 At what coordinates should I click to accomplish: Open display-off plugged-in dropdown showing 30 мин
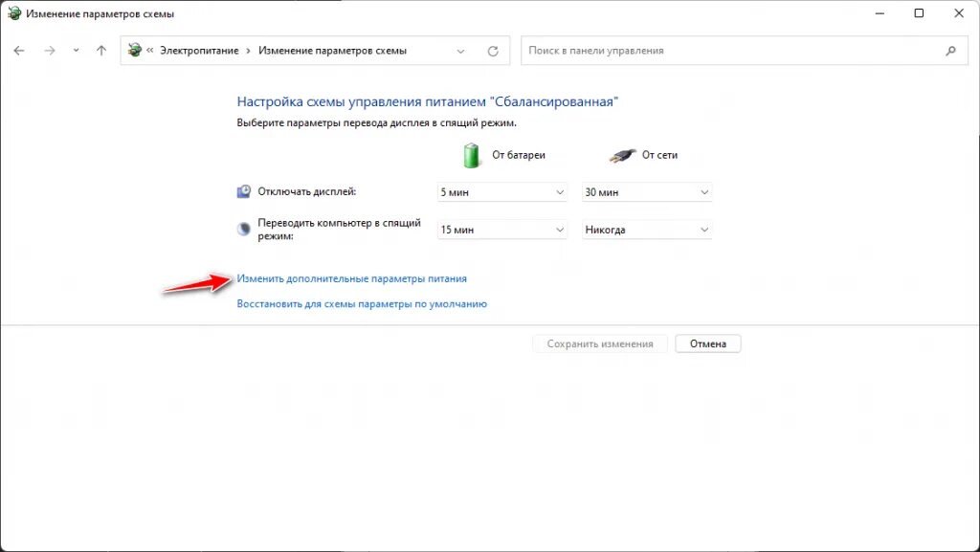point(647,192)
